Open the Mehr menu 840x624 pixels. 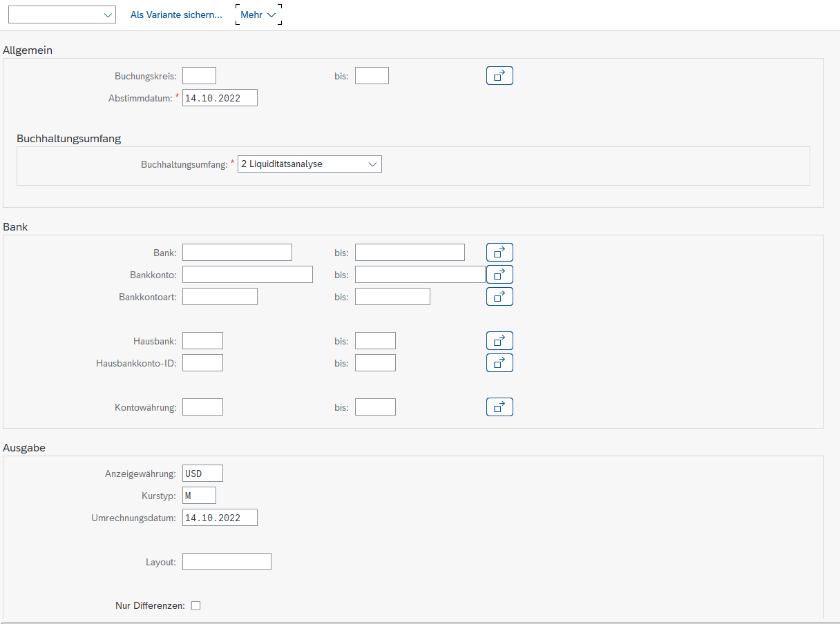[x=258, y=14]
